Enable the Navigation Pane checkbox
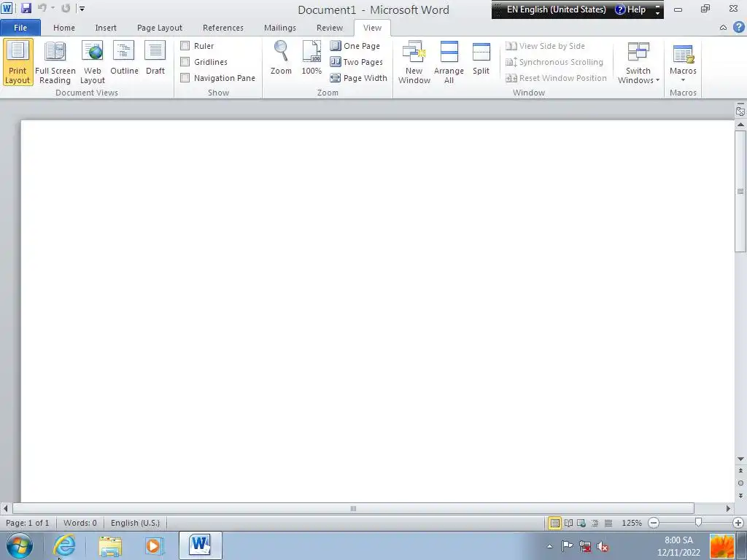Image resolution: width=747 pixels, height=560 pixels. (x=185, y=77)
